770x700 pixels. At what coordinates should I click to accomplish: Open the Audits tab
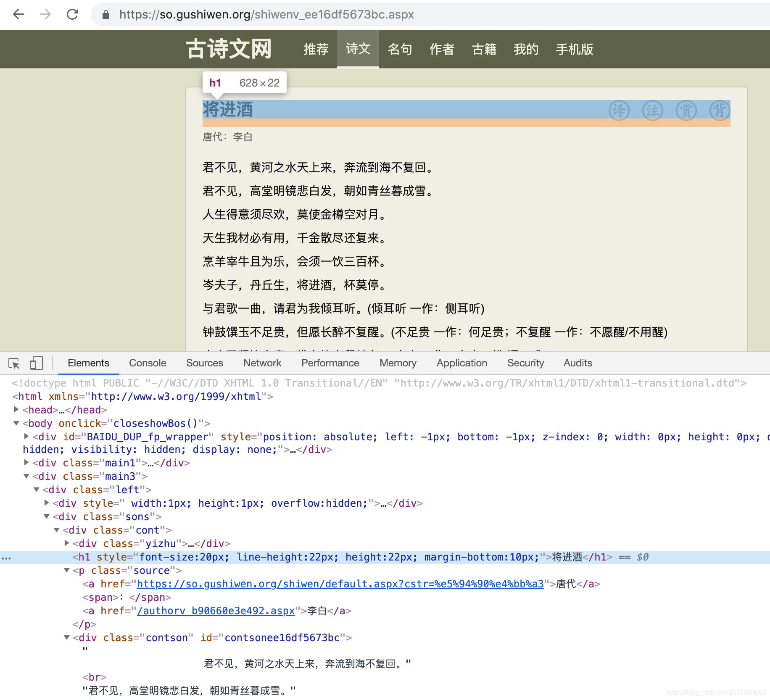[x=578, y=363]
